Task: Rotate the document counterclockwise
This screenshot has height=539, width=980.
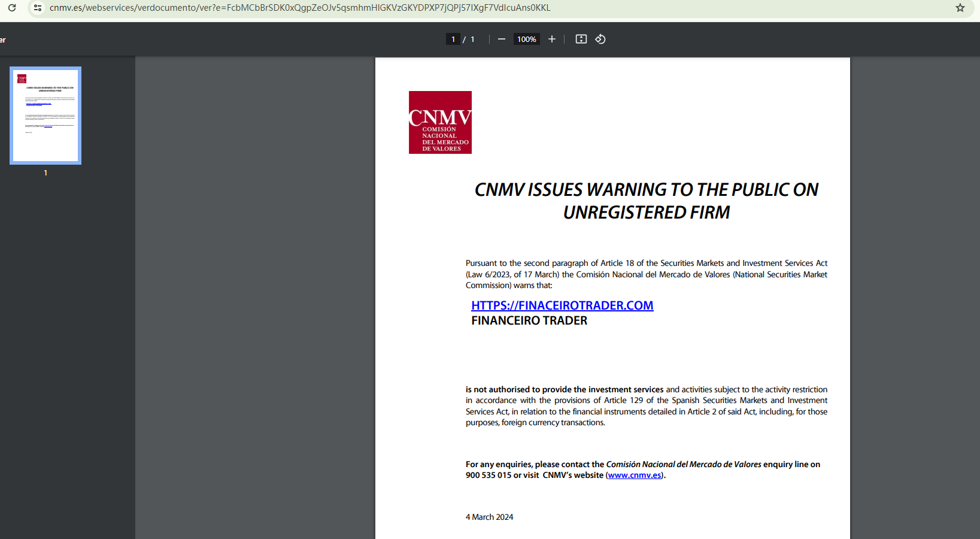Action: (600, 39)
